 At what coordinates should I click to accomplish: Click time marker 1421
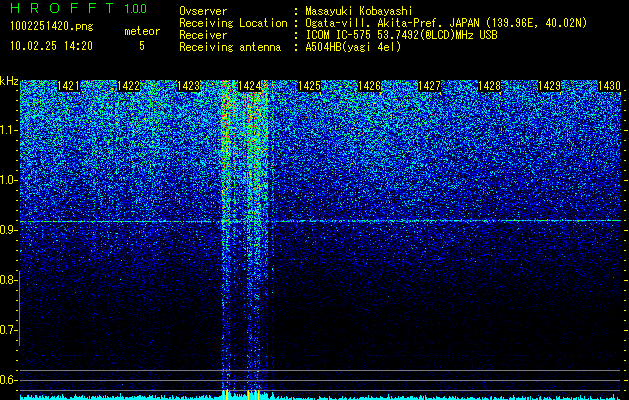click(x=68, y=86)
